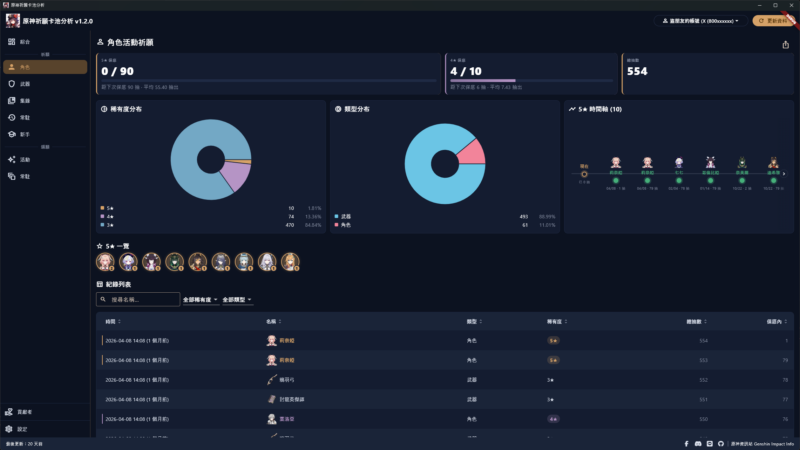
Task: Focus the 搜尋名稱 search field
Action: [x=138, y=299]
